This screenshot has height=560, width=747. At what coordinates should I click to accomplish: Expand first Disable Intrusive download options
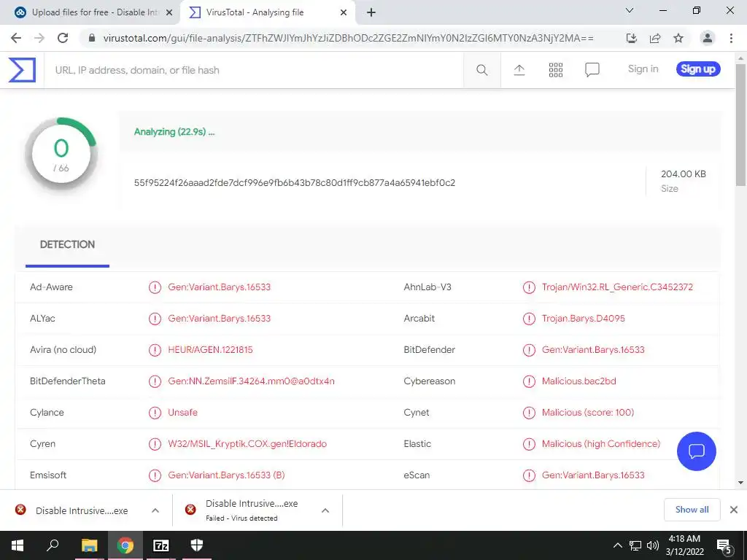(155, 510)
